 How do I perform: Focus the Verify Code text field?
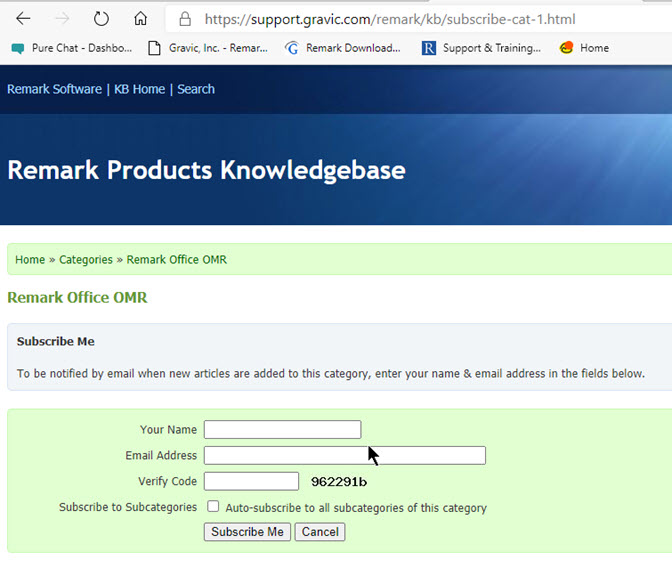[251, 481]
